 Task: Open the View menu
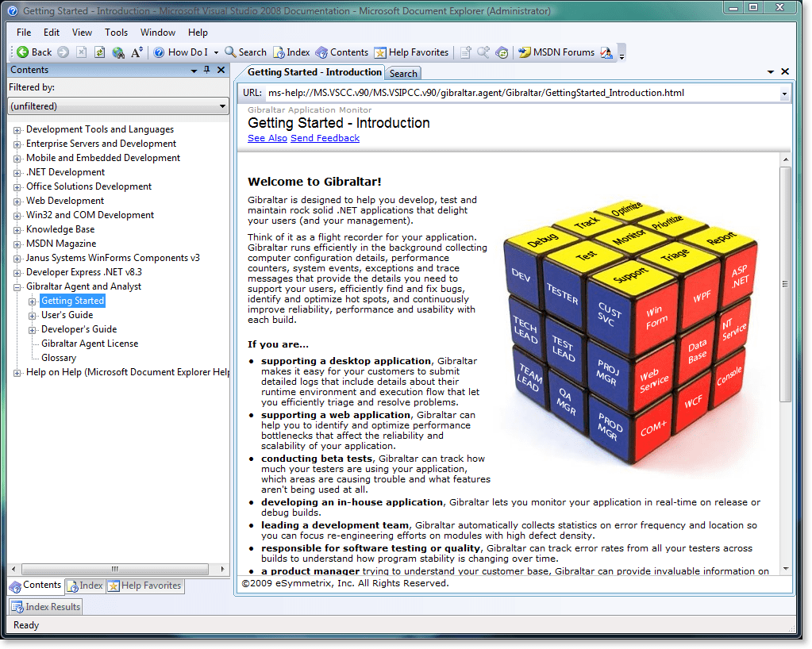point(82,32)
